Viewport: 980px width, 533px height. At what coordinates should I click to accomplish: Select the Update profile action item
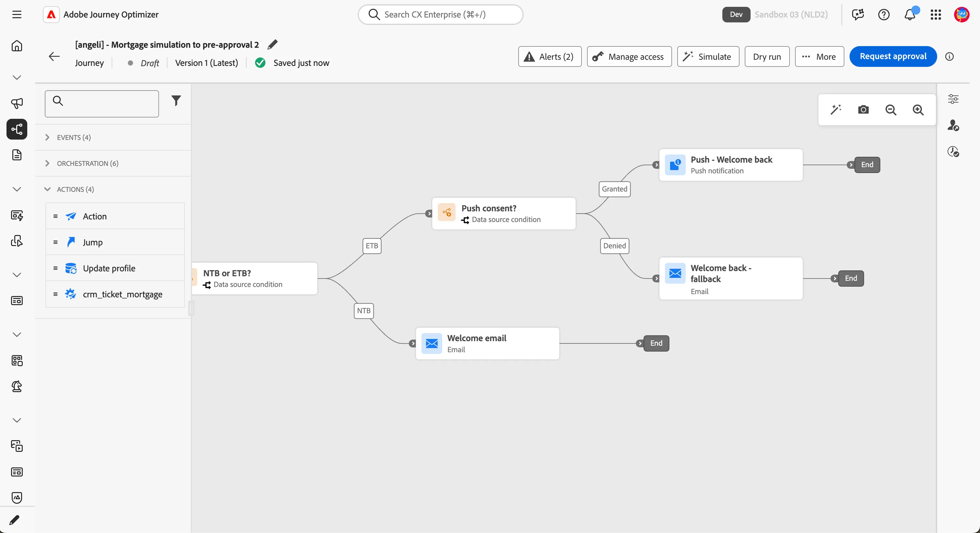115,268
